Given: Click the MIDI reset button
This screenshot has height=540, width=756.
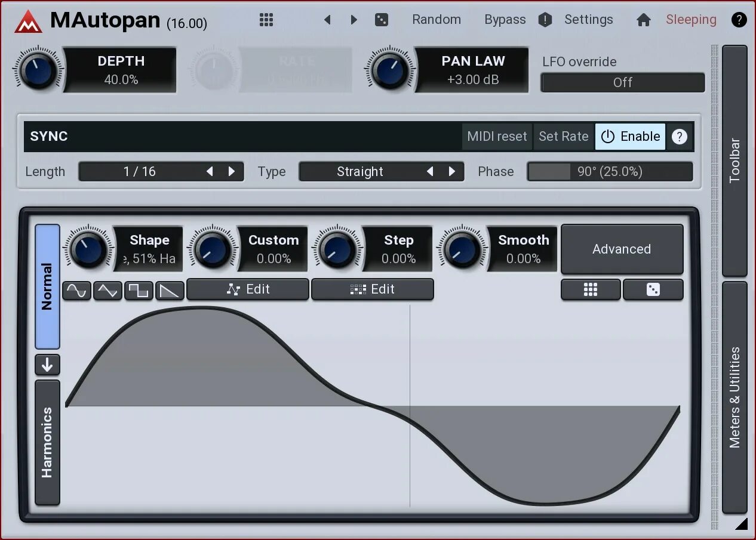Looking at the screenshot, I should point(497,136).
